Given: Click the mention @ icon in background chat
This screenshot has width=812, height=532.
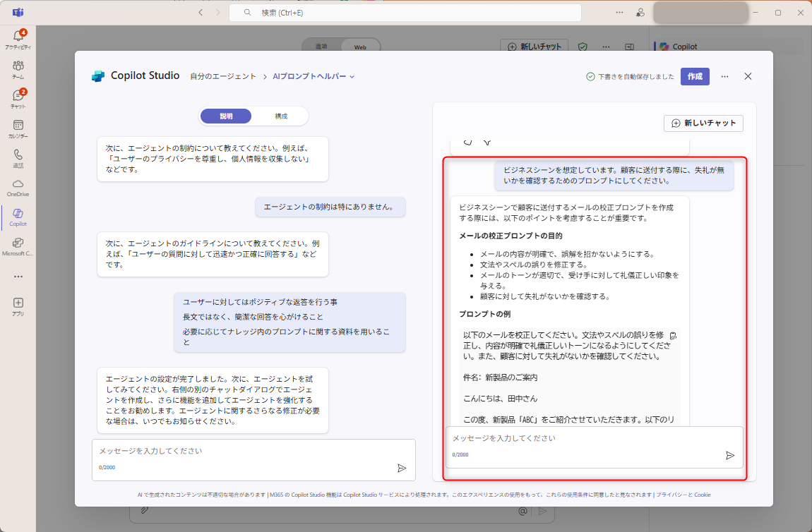Looking at the screenshot, I should [523, 512].
